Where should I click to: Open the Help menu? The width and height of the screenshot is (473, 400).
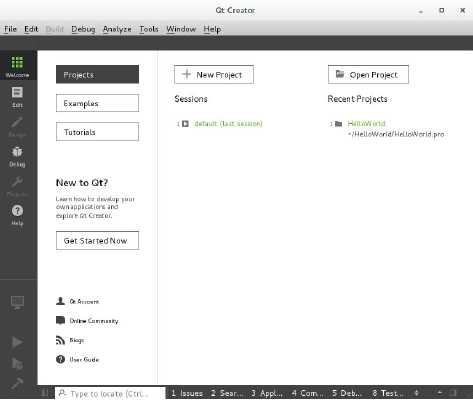[212, 29]
